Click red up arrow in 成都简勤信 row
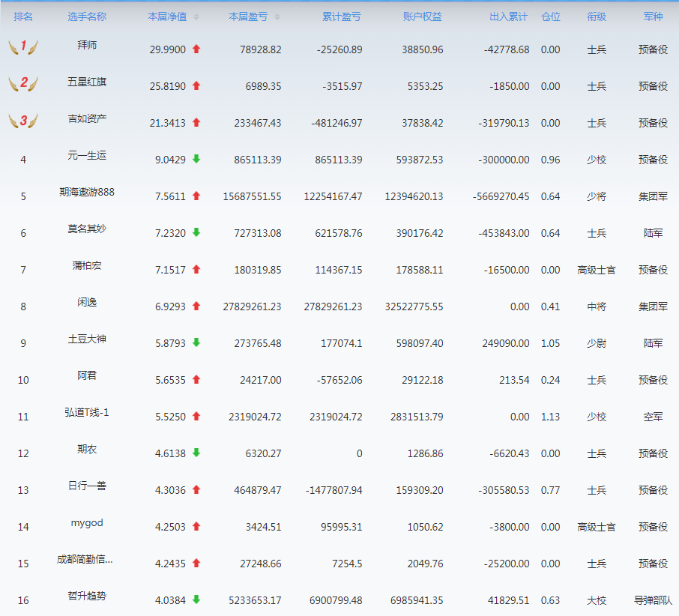 pos(196,563)
